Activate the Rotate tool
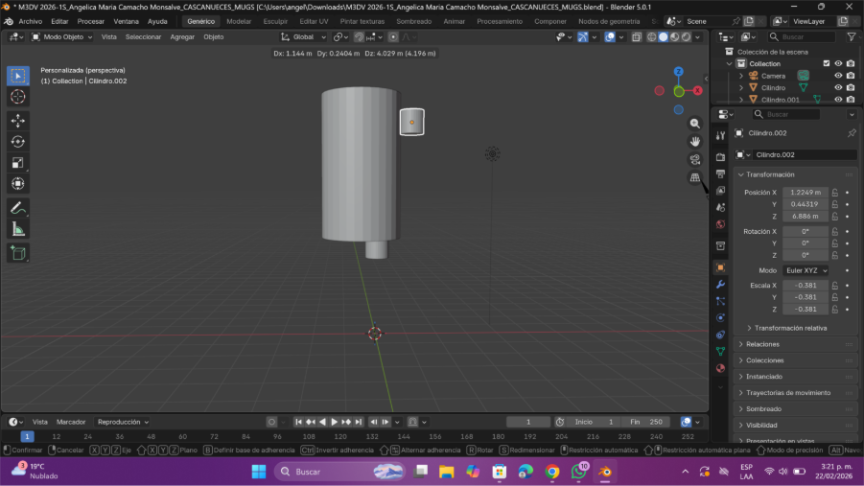This screenshot has width=864, height=486. [x=18, y=141]
